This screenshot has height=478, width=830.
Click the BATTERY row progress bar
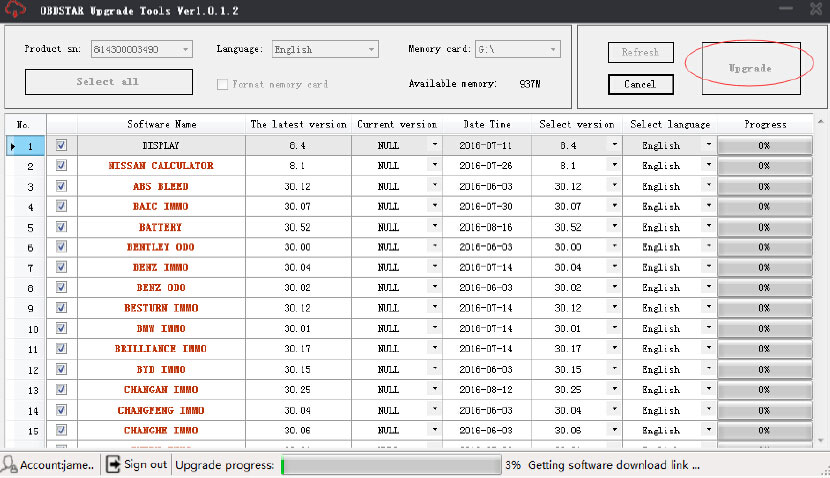pos(765,227)
